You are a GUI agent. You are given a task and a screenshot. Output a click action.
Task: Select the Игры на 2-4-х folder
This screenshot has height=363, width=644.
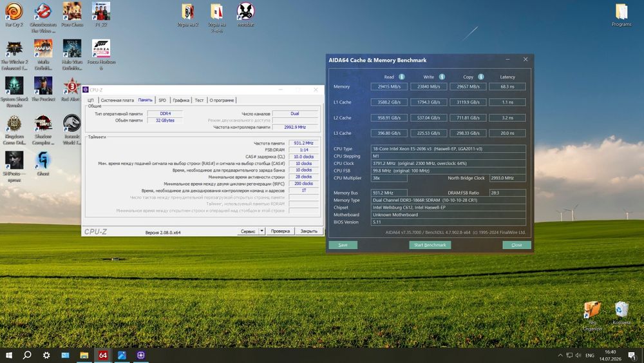tap(217, 17)
